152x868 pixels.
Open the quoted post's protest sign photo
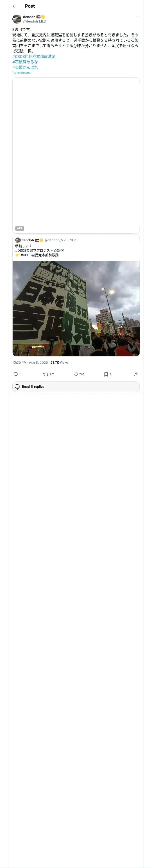(x=76, y=308)
